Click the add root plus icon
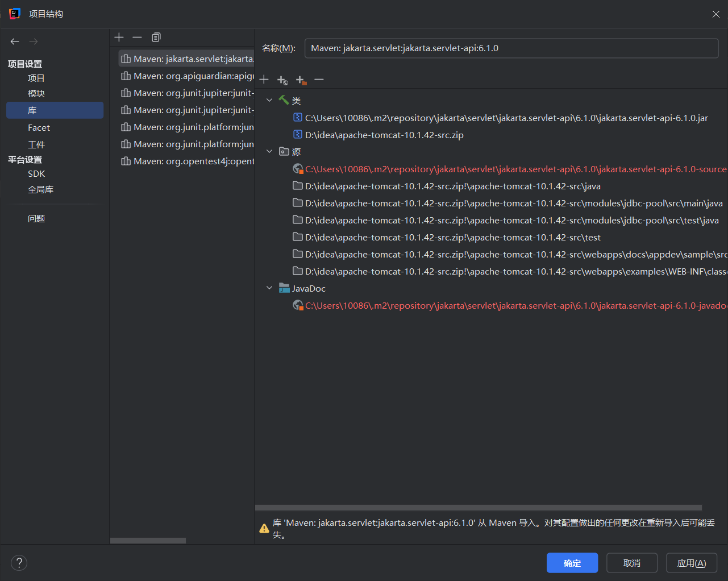 click(264, 80)
